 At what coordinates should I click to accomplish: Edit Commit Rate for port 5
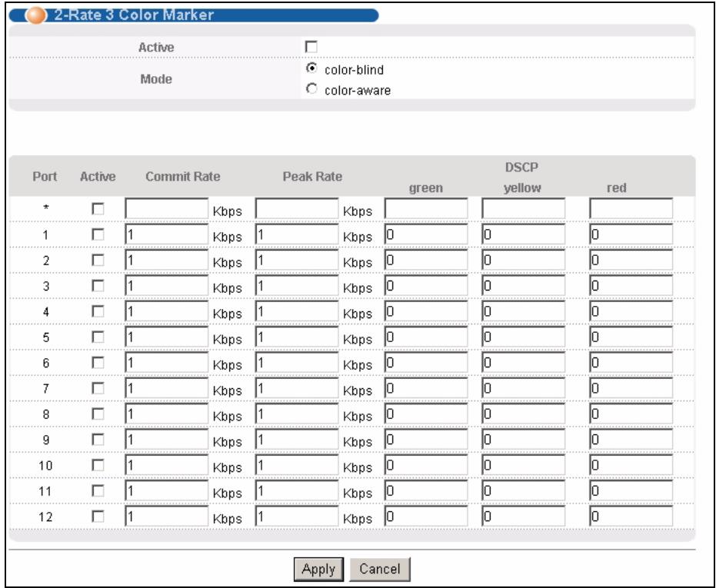click(166, 337)
